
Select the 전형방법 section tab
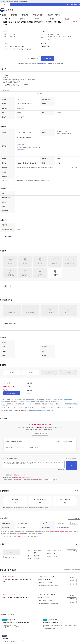click(x=67, y=19)
